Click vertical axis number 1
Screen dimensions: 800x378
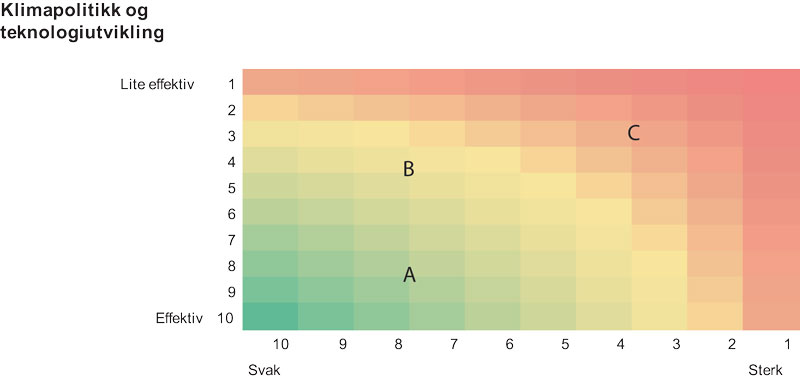(231, 84)
